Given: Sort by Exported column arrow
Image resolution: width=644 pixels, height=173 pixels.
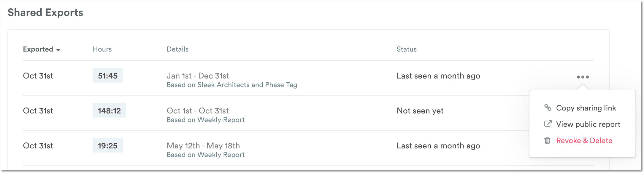Looking at the screenshot, I should (58, 50).
